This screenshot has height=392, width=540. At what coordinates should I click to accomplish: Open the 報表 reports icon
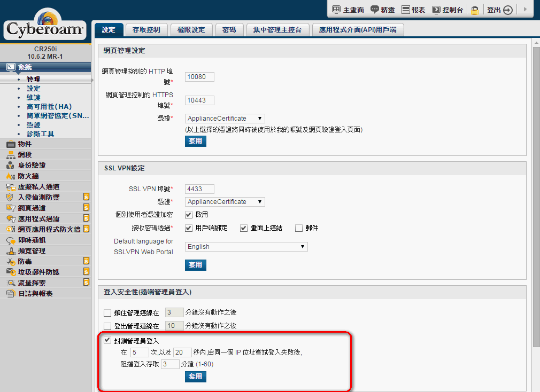click(406, 10)
